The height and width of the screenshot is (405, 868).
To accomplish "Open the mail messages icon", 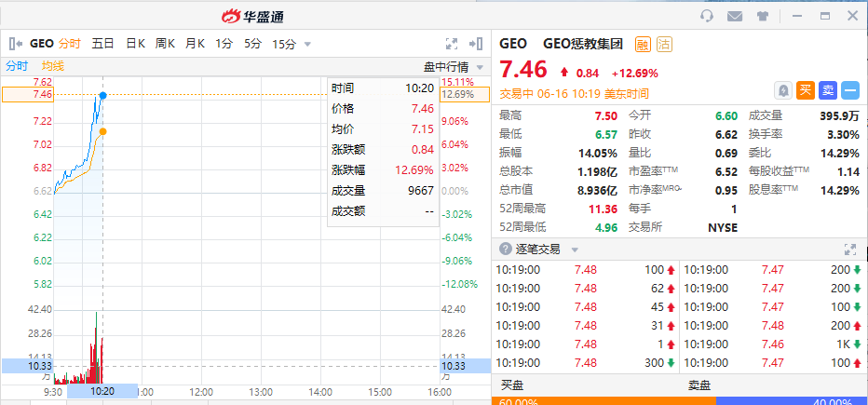I will coord(735,16).
